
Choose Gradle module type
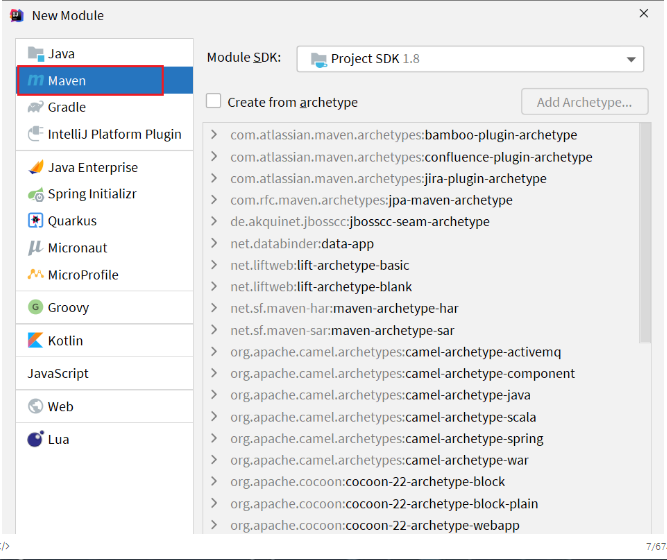pyautogui.click(x=105, y=107)
